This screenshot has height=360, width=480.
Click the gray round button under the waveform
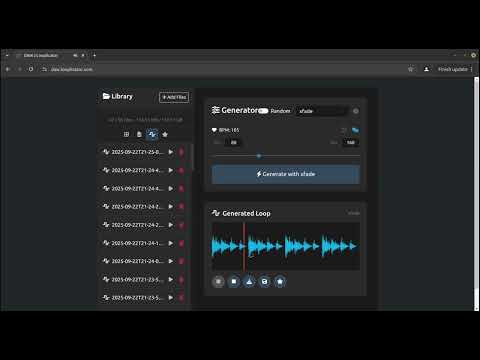coord(218,282)
